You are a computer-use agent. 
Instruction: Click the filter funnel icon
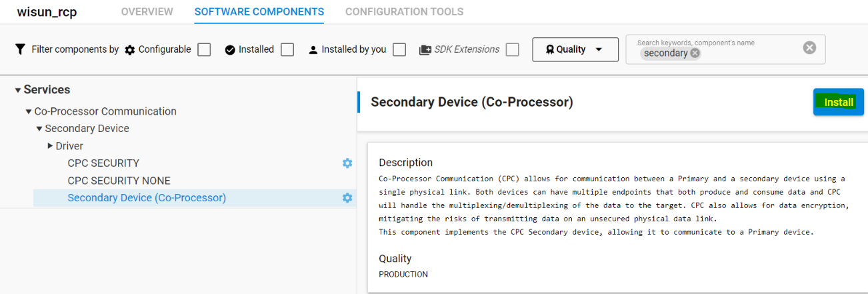(20, 49)
